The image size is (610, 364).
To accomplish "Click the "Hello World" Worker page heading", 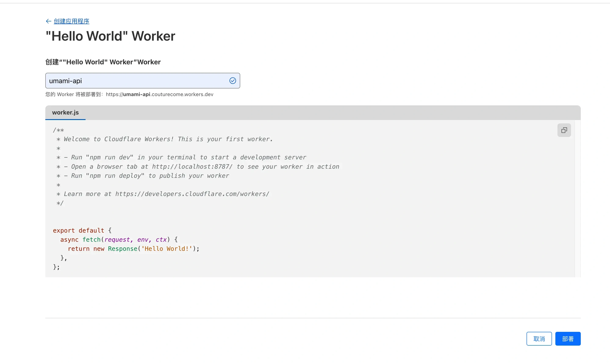I will (111, 36).
